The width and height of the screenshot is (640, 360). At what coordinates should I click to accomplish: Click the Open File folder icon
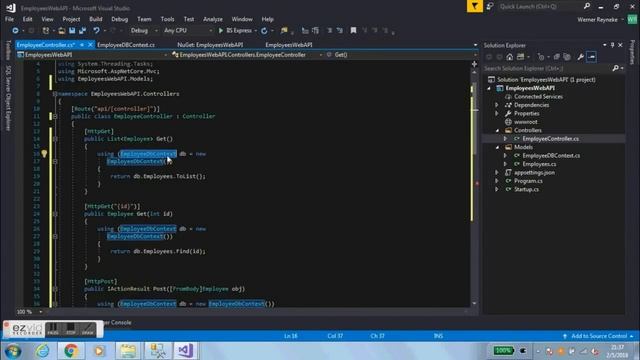62,31
